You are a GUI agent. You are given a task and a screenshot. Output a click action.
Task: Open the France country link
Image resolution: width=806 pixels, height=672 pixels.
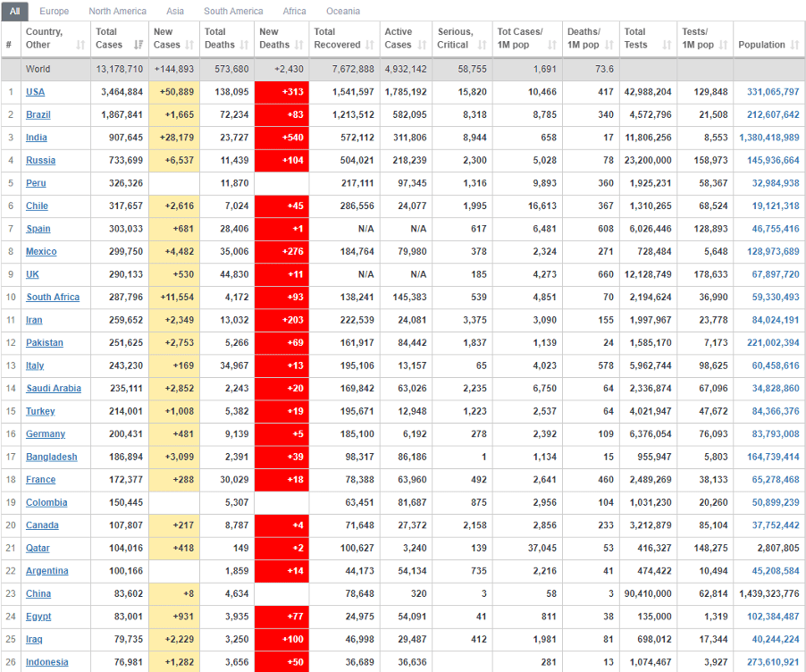pyautogui.click(x=40, y=480)
